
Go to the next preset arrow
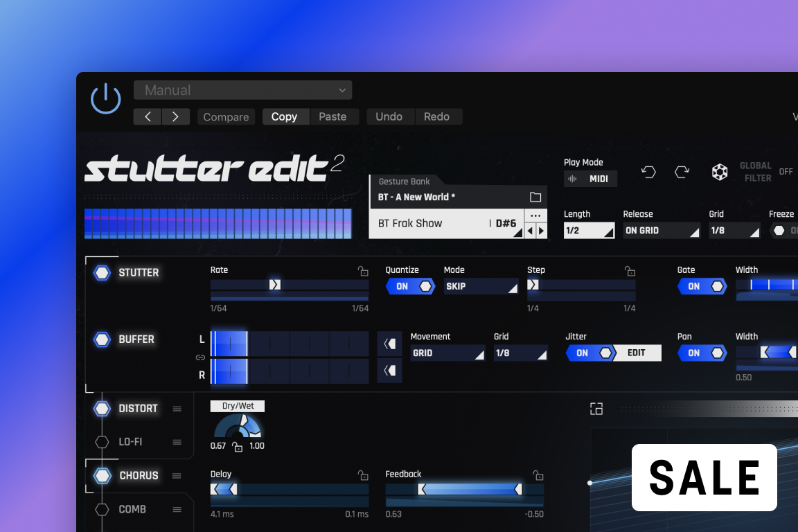pos(175,116)
